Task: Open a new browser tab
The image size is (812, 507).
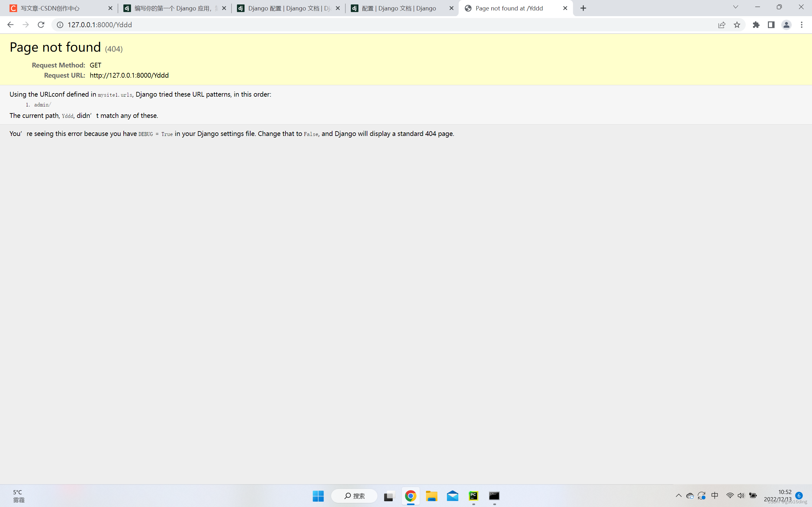Action: pyautogui.click(x=583, y=8)
